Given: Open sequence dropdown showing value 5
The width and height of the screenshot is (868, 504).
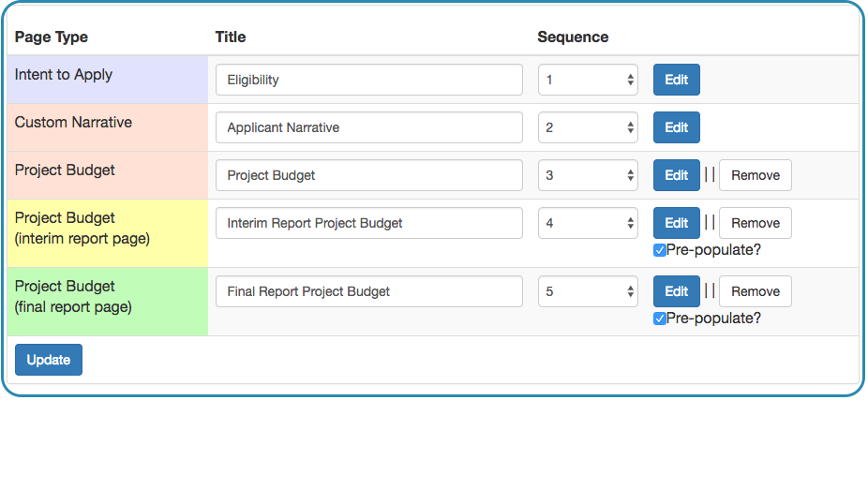Looking at the screenshot, I should pyautogui.click(x=588, y=291).
